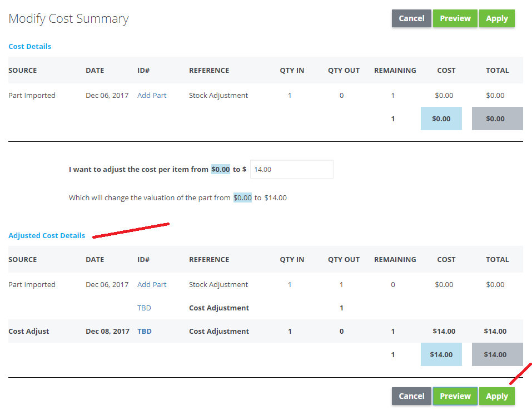Click SOURCE header in Cost Details table
This screenshot has width=532, height=410.
[x=23, y=70]
